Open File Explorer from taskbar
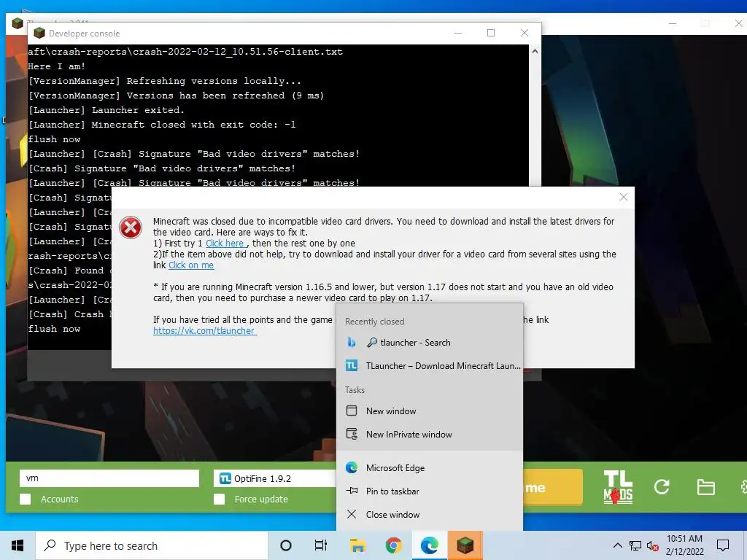 pos(357,545)
